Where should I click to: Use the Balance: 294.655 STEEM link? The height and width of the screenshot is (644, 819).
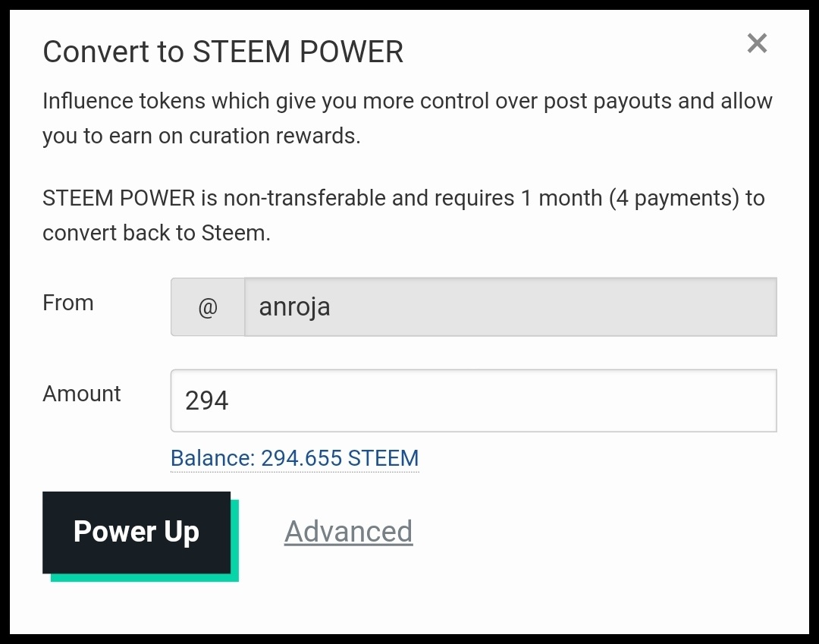pyautogui.click(x=294, y=458)
